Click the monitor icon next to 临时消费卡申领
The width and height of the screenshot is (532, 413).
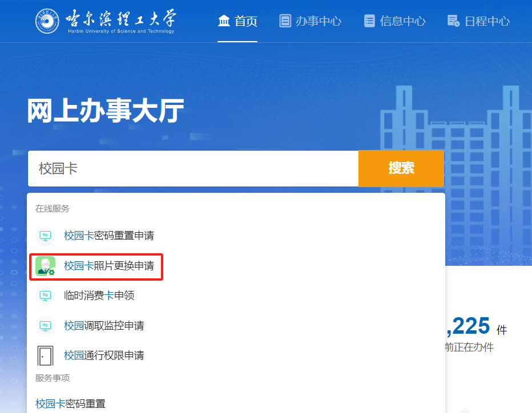point(45,295)
